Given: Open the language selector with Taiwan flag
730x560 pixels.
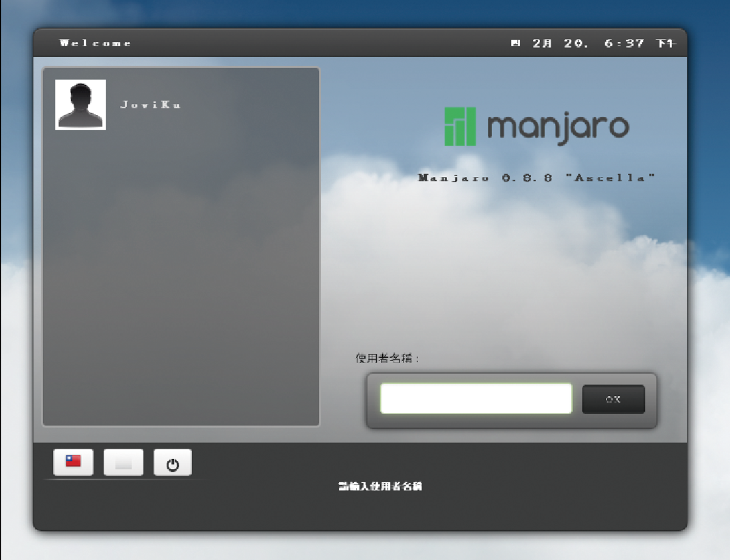Looking at the screenshot, I should pyautogui.click(x=73, y=462).
